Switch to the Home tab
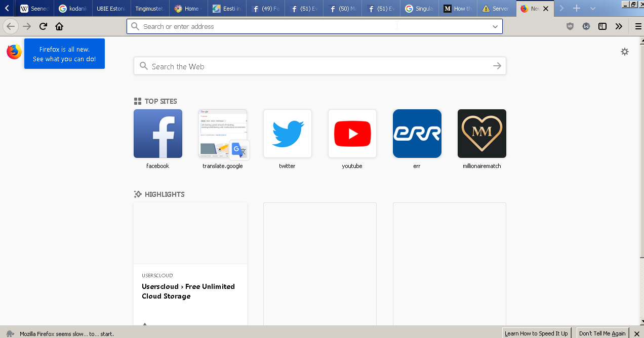This screenshot has width=644, height=338. click(x=188, y=9)
